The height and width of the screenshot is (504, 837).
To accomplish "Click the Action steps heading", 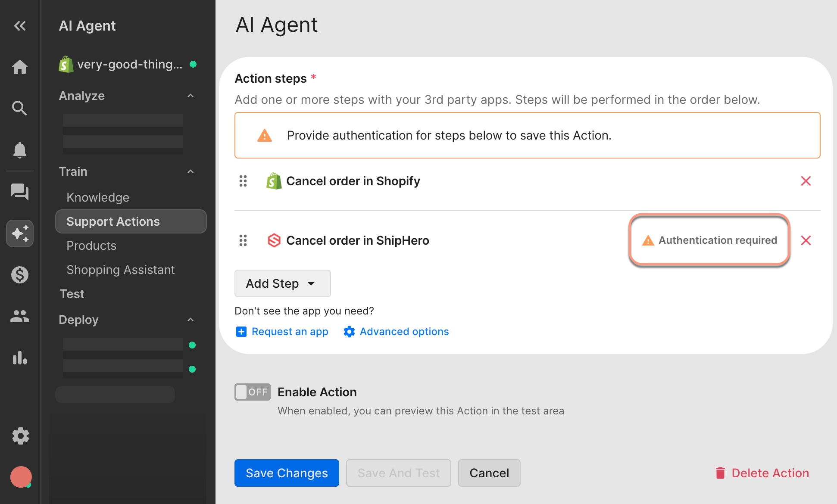I will coord(271,78).
